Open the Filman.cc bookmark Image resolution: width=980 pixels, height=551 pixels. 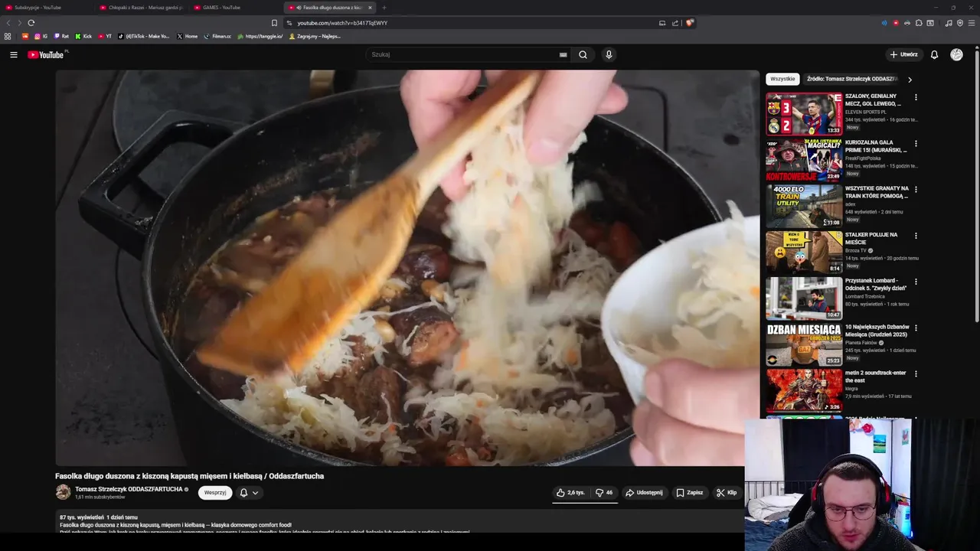[217, 36]
